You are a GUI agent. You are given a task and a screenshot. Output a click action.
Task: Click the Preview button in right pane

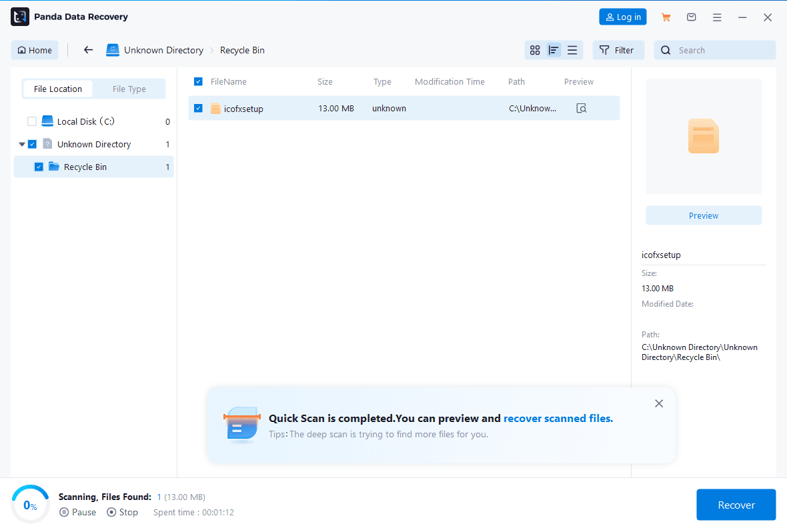pos(703,215)
